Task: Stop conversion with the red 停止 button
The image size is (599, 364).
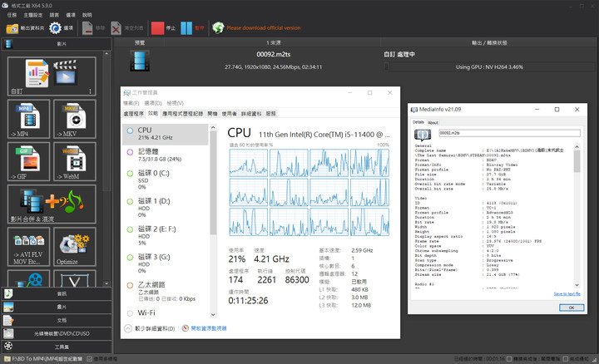Action: (157, 28)
